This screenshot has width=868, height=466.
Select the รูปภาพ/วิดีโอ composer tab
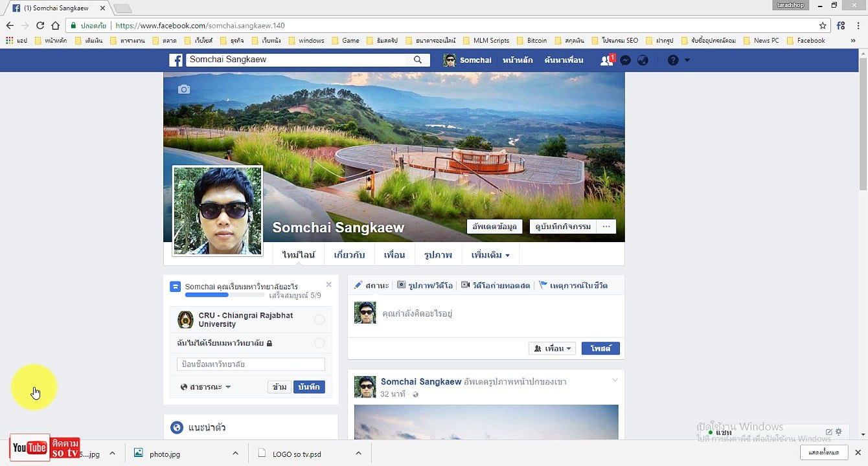point(425,285)
